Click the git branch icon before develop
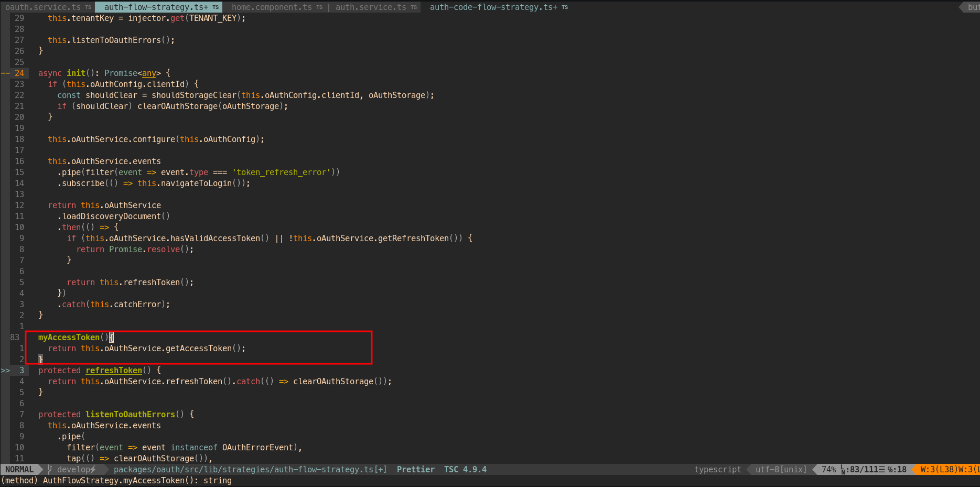Viewport: 980px width, 487px height. [49, 469]
